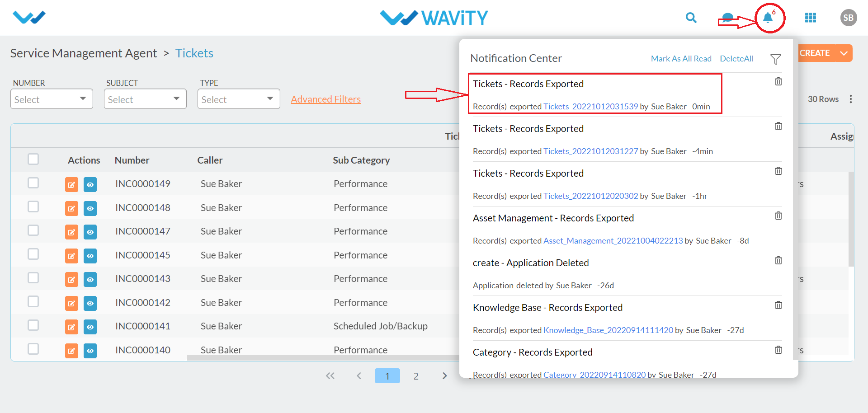
Task: Open the notification bell icon
Action: (x=768, y=18)
